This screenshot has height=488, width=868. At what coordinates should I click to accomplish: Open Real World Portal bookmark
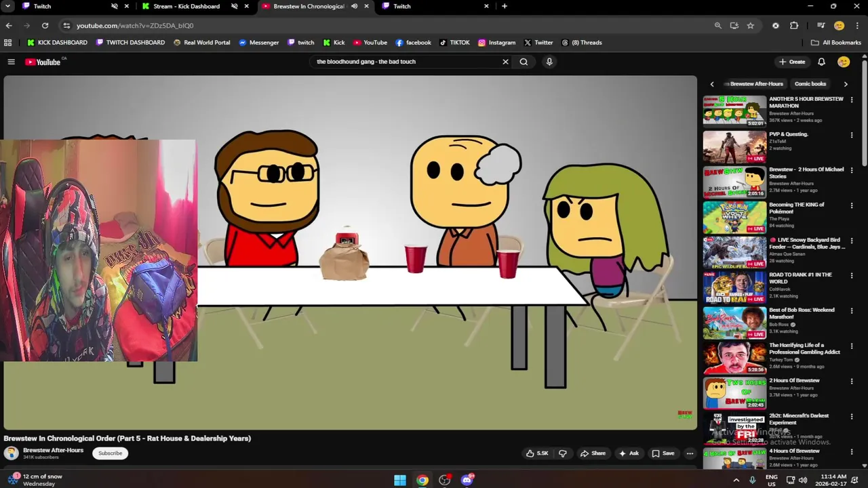click(201, 43)
